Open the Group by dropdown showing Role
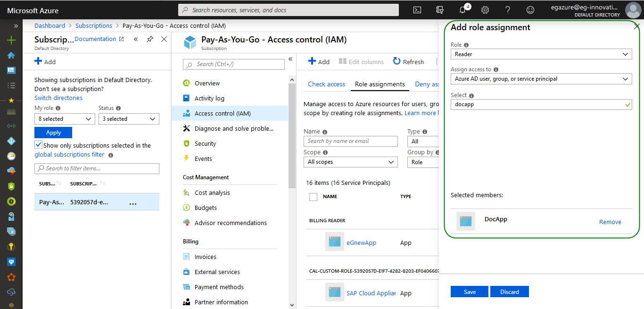644x309 pixels. (x=423, y=162)
